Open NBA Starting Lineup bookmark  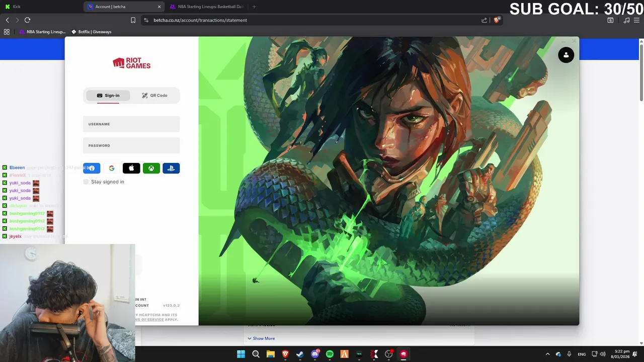(42, 32)
